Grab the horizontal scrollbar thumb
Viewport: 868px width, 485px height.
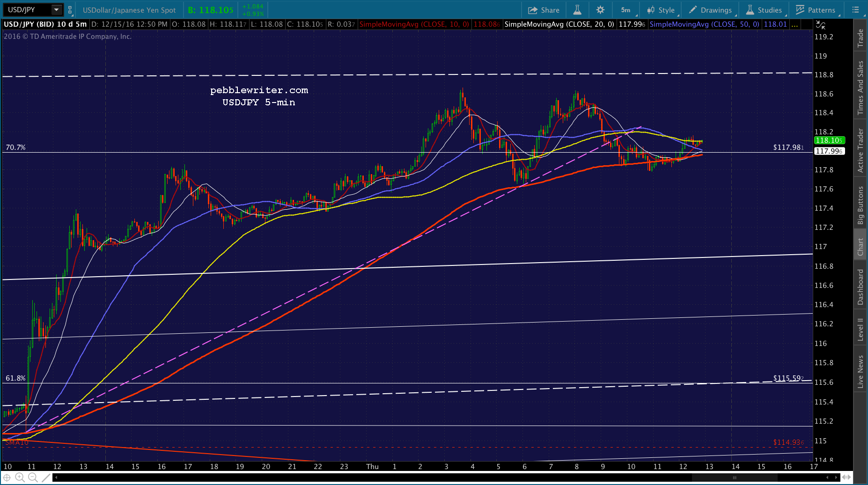[735, 478]
